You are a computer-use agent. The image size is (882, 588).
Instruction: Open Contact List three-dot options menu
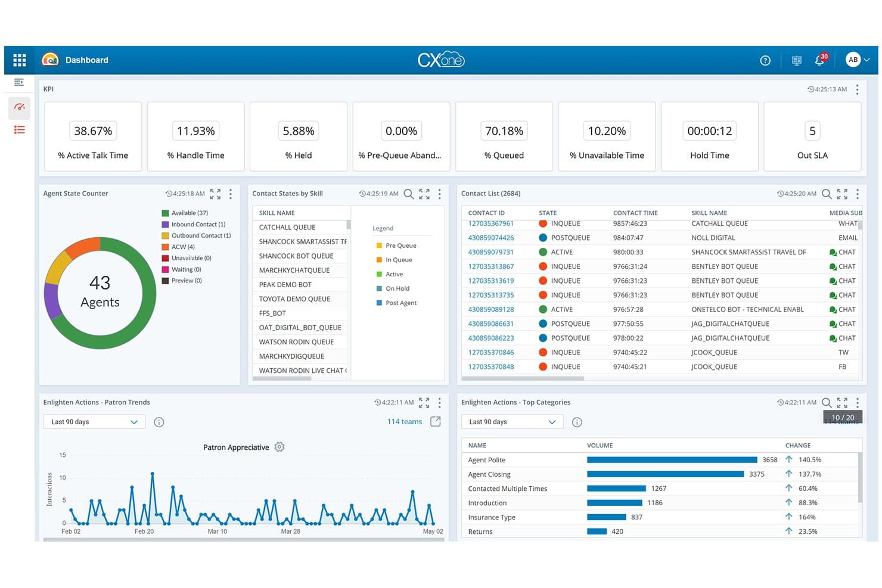(858, 194)
